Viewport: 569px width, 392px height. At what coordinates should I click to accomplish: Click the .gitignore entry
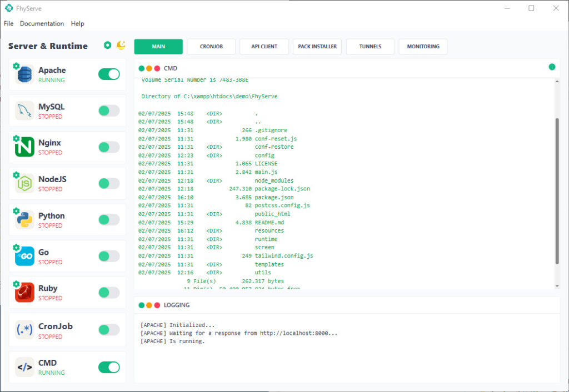point(271,130)
